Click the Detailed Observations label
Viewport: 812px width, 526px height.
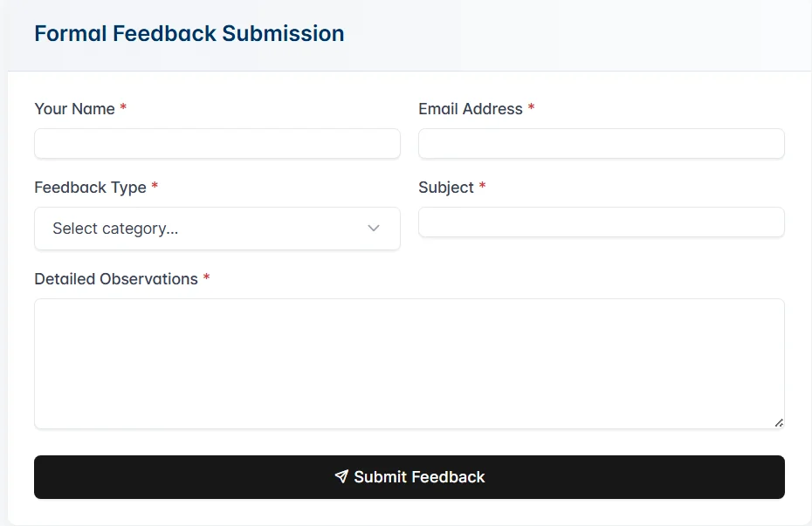click(114, 278)
